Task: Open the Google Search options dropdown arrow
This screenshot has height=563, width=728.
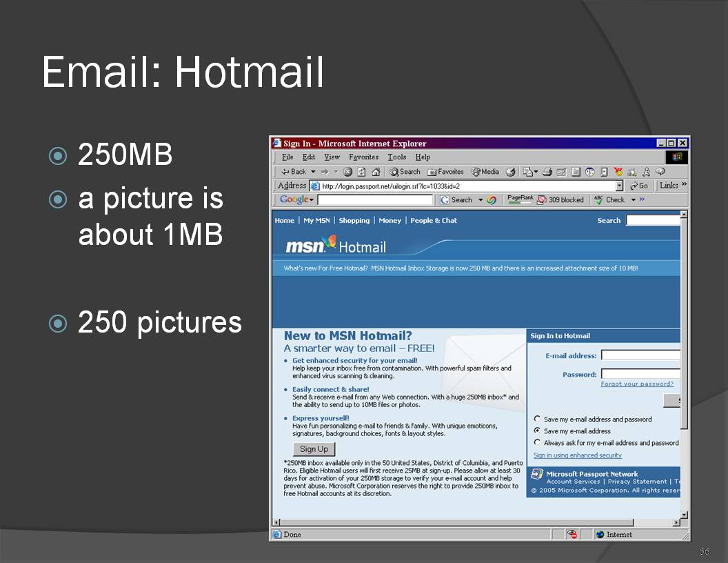Action: pyautogui.click(x=481, y=200)
